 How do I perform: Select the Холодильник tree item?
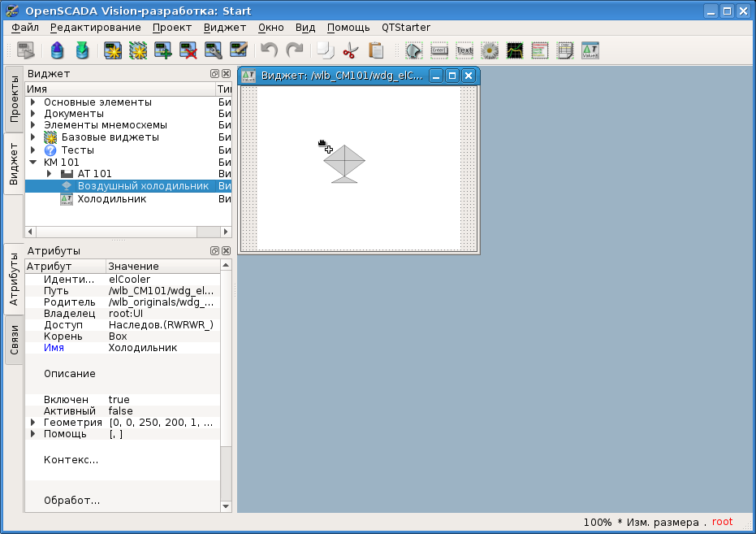(111, 199)
